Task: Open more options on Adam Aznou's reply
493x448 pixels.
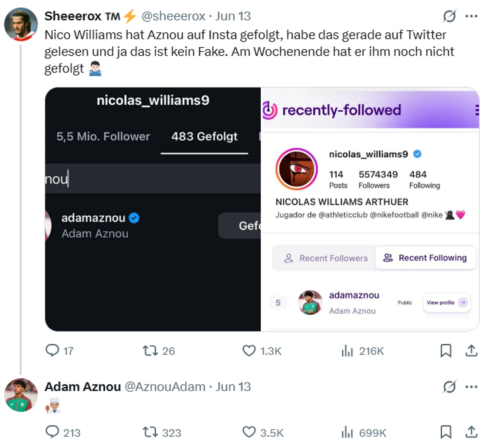Action: (x=471, y=387)
